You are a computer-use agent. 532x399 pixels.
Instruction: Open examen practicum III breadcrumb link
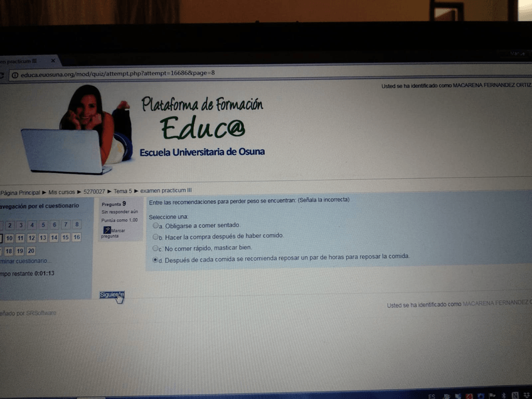click(166, 191)
